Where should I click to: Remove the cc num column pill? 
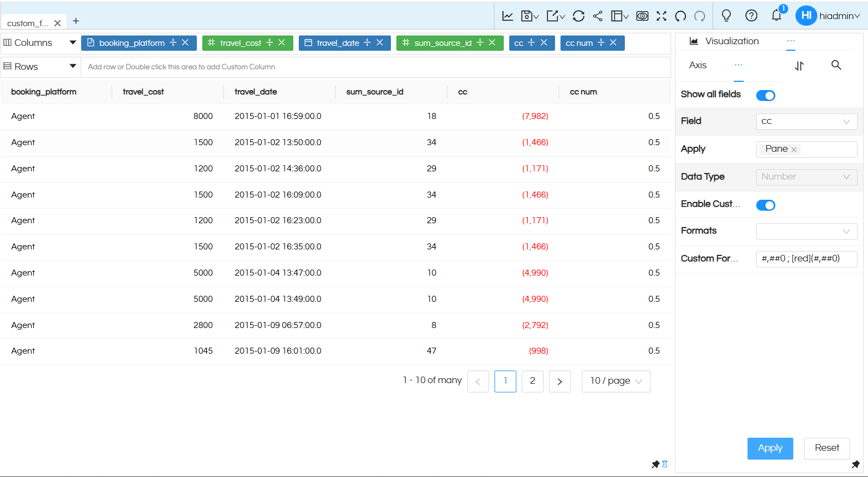pos(613,43)
